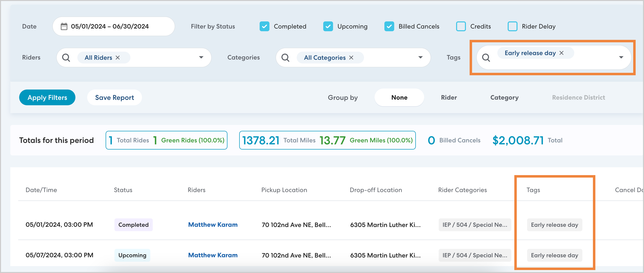Viewport: 644px width, 273px height.
Task: Click the Riders search magnifier icon
Action: pos(66,58)
